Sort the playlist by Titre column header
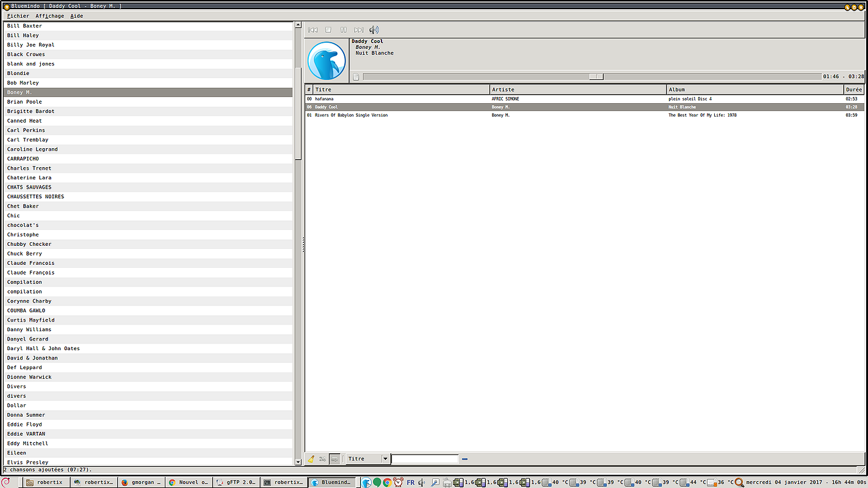The image size is (868, 488). point(402,90)
